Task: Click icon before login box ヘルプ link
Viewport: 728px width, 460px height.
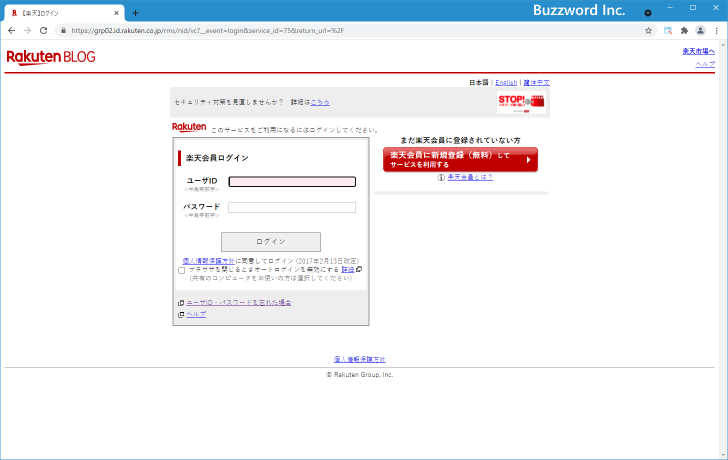Action: 181,315
